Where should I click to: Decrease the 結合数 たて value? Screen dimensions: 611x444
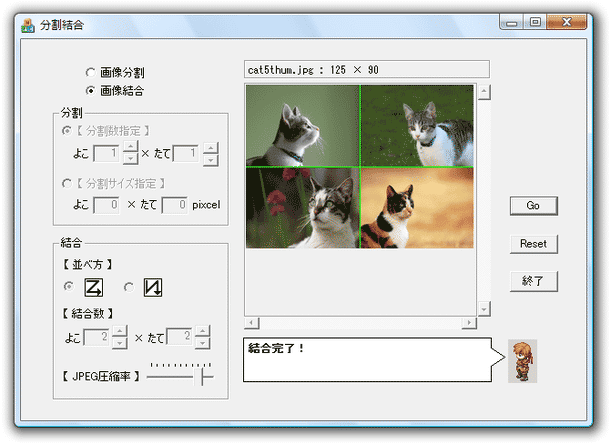[203, 343]
